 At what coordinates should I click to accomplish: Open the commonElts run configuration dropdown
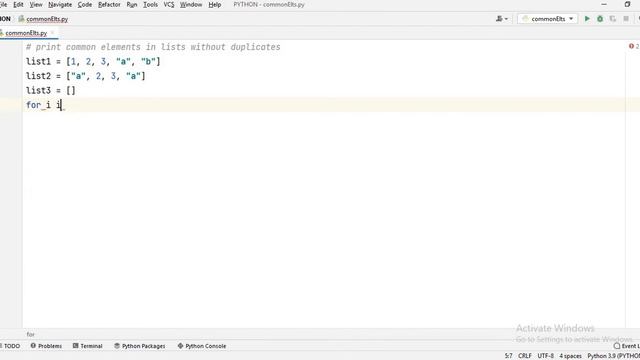548,19
